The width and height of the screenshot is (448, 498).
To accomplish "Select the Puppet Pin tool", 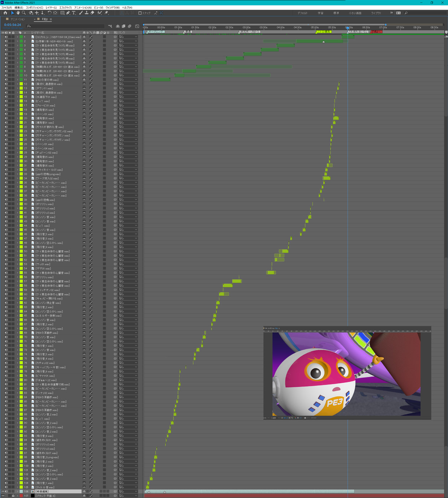I will pos(107,13).
